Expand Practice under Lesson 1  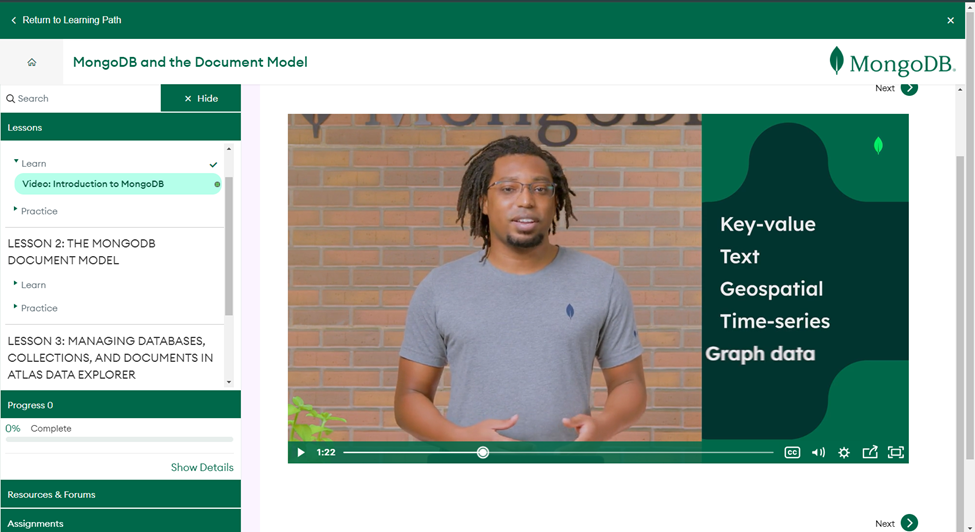(x=39, y=211)
